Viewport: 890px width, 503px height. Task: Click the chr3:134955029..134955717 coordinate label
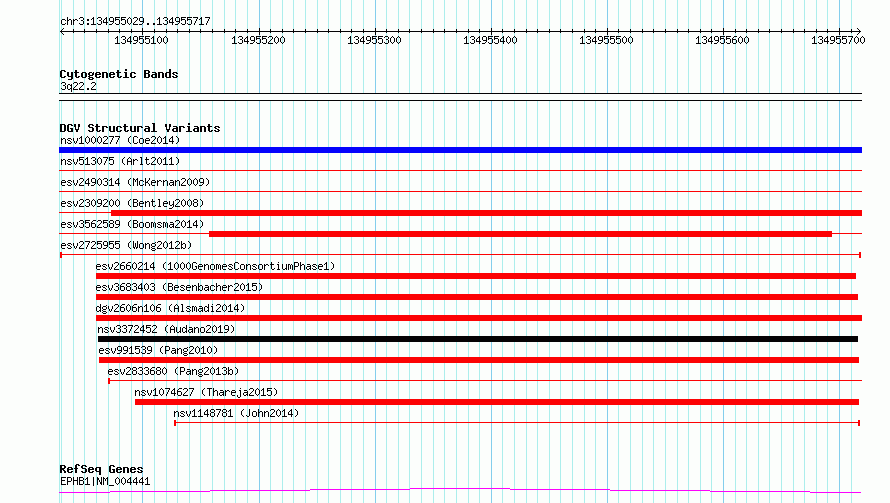[x=135, y=22]
